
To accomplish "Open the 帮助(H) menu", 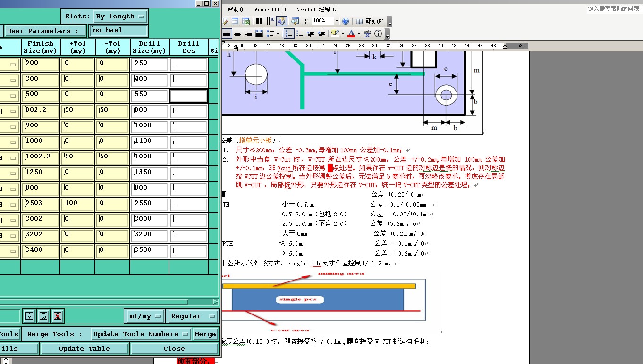I will [x=237, y=9].
